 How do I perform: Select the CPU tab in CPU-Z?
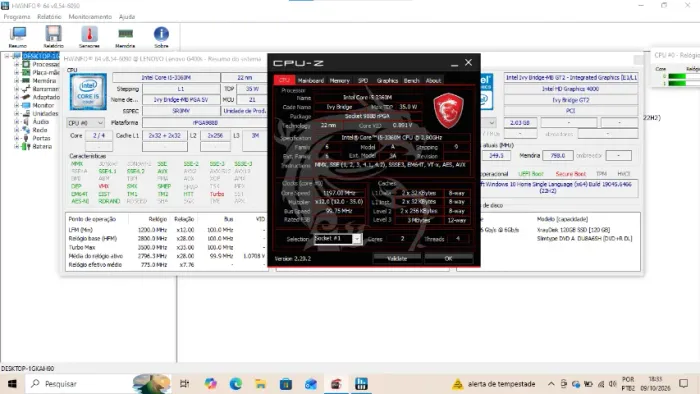284,80
